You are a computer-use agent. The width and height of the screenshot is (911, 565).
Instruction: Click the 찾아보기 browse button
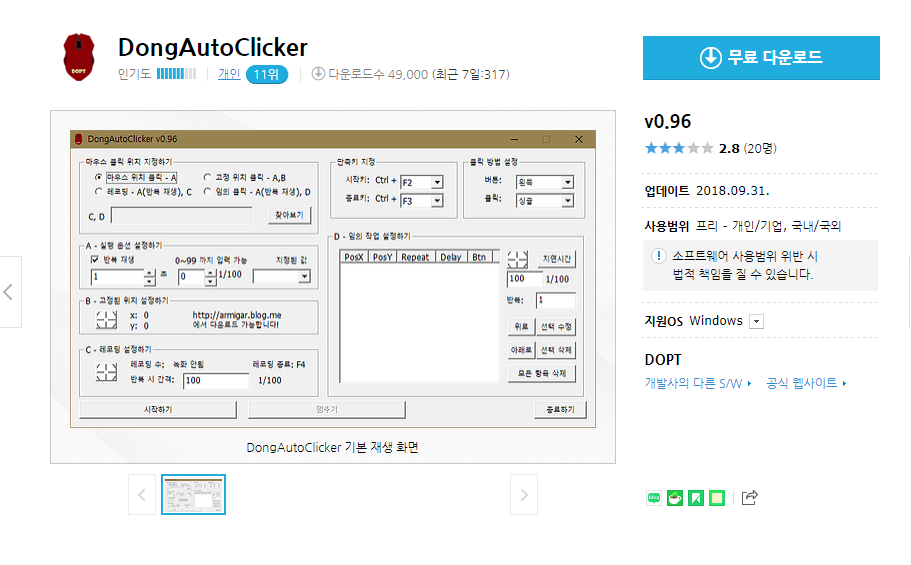(289, 215)
